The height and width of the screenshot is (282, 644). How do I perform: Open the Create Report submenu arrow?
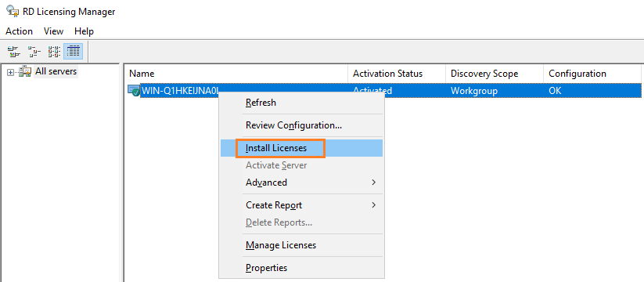373,204
